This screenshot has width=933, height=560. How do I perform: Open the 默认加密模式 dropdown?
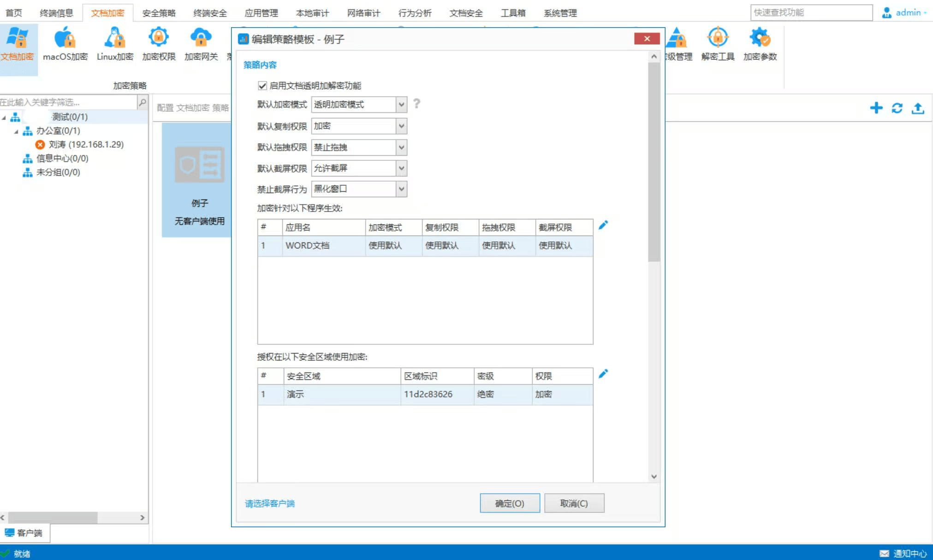(401, 105)
